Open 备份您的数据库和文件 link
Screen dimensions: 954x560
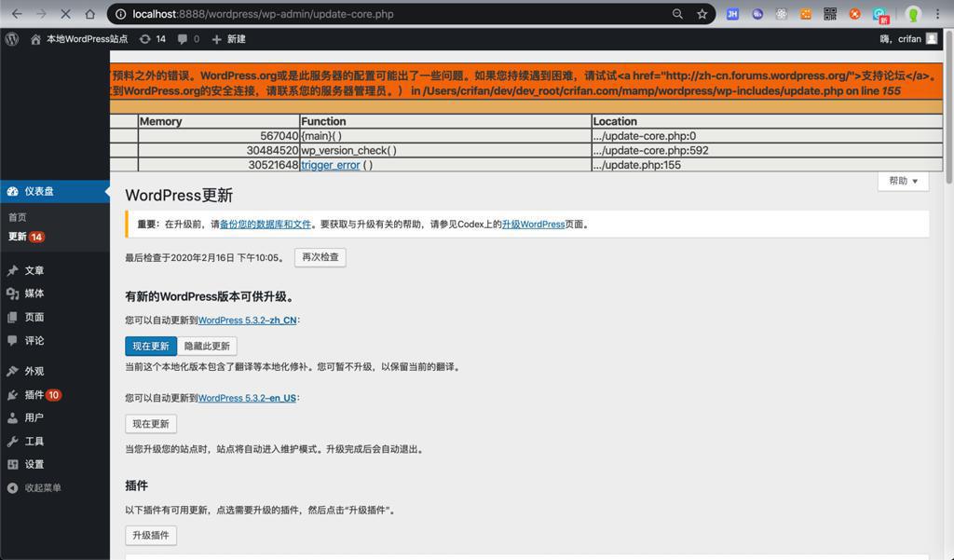tap(266, 224)
